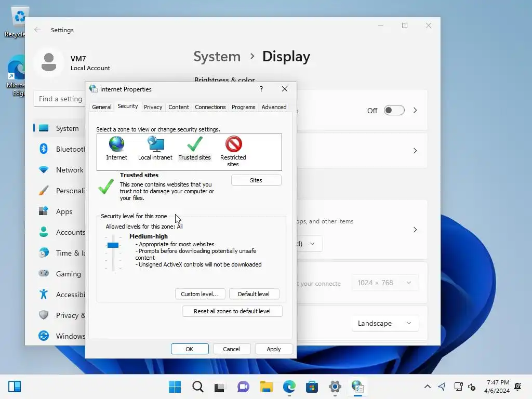Select the Trusted sites checkmark icon

(x=195, y=144)
